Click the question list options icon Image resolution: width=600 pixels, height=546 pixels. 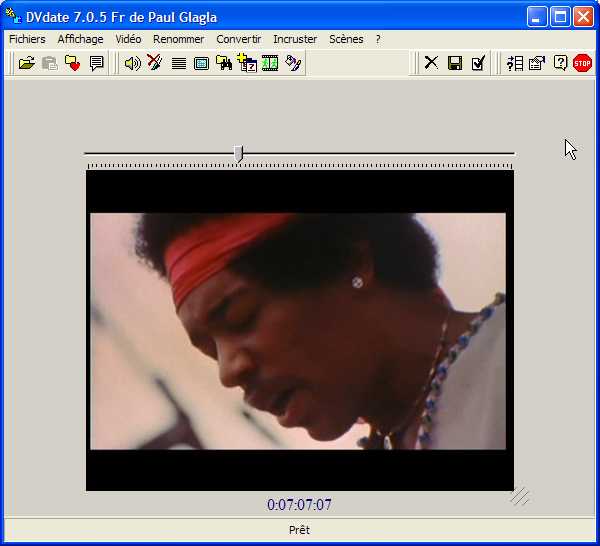515,63
